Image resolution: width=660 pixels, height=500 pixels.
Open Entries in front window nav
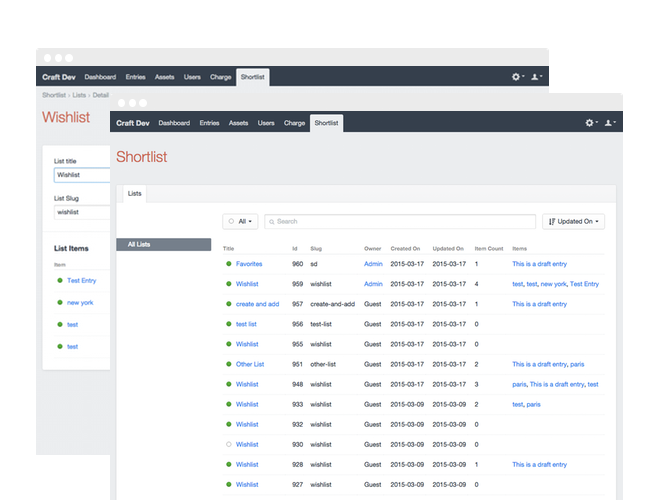click(x=209, y=123)
